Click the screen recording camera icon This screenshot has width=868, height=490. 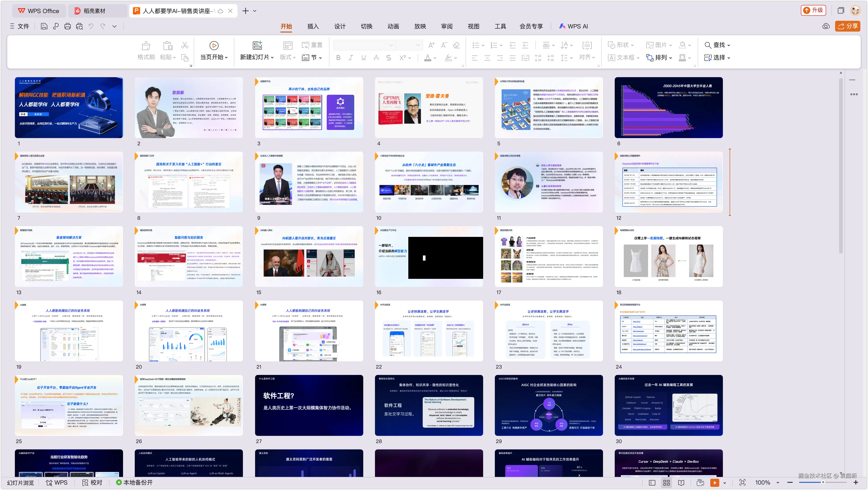tap(700, 483)
